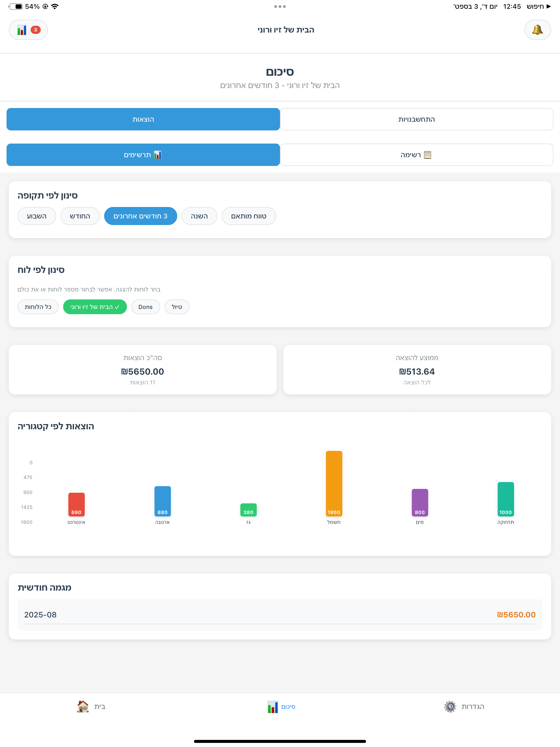Tap the 11 הוצאות count text
The height and width of the screenshot is (747, 560).
[142, 382]
